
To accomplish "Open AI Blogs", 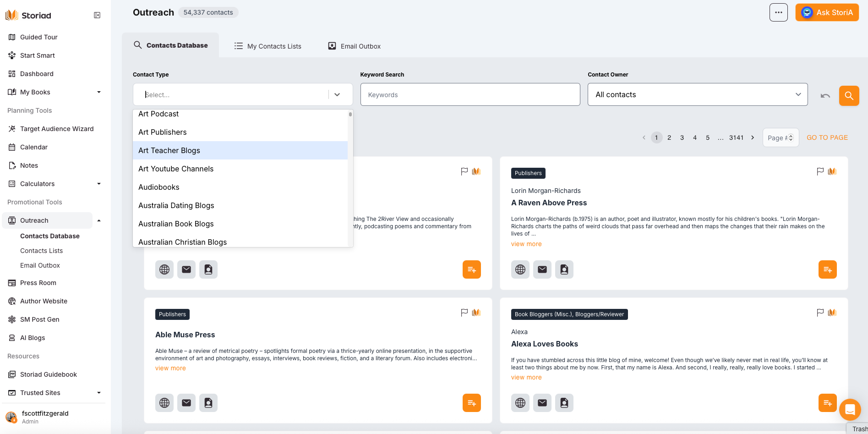I will (x=32, y=338).
